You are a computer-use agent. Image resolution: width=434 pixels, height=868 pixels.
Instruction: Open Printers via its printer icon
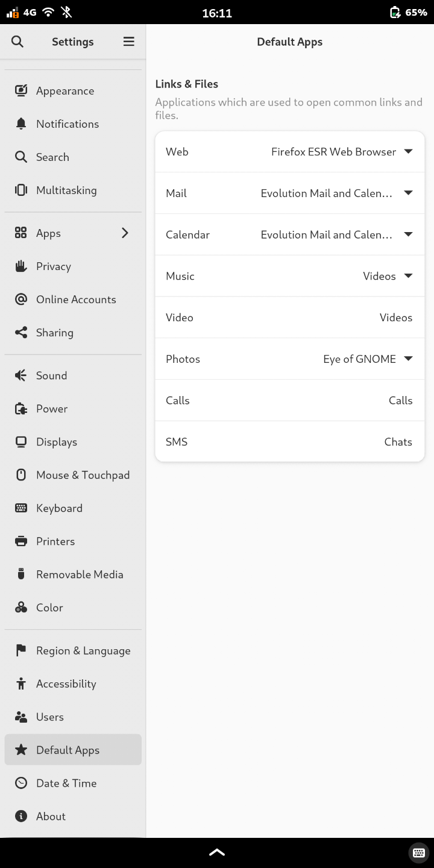pos(21,541)
